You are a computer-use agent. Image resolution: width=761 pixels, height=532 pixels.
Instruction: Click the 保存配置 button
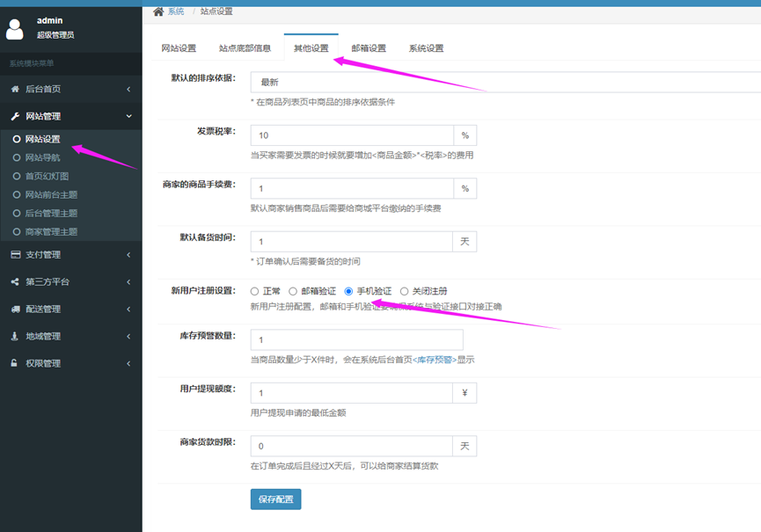pos(275,499)
